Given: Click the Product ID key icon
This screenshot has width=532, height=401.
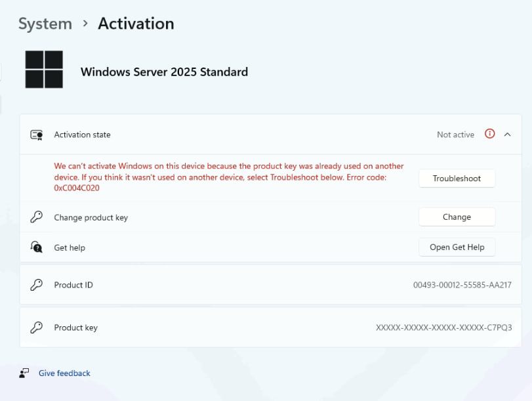Looking at the screenshot, I should tap(37, 285).
